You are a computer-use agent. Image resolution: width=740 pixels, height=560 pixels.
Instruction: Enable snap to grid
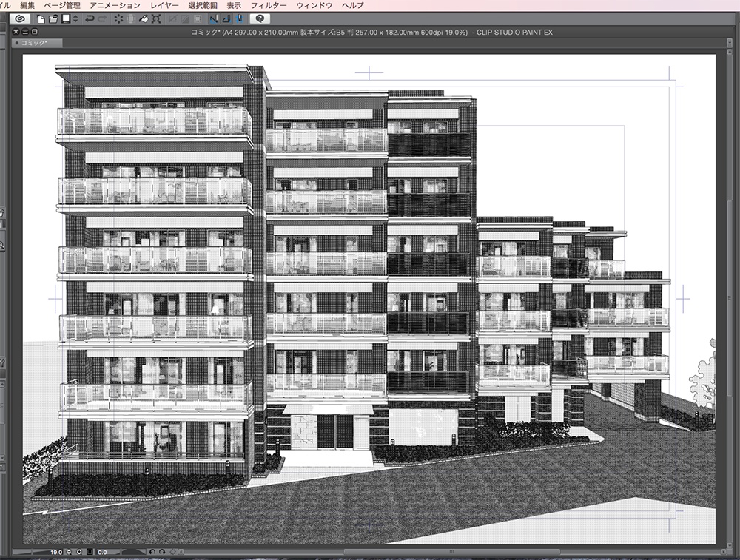coord(239,19)
